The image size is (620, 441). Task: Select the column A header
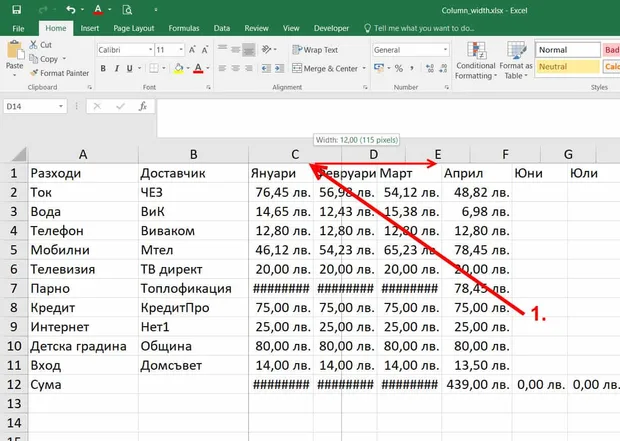pyautogui.click(x=83, y=154)
